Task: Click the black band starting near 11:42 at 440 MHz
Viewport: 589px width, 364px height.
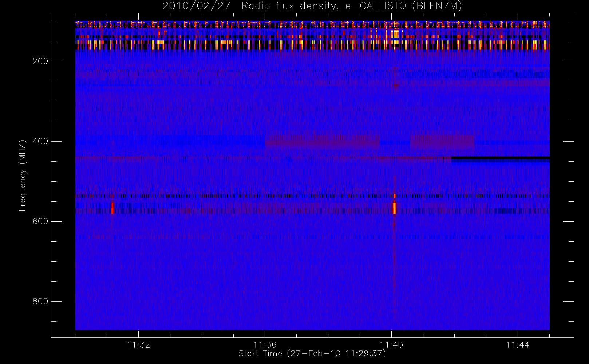Action: [x=501, y=158]
